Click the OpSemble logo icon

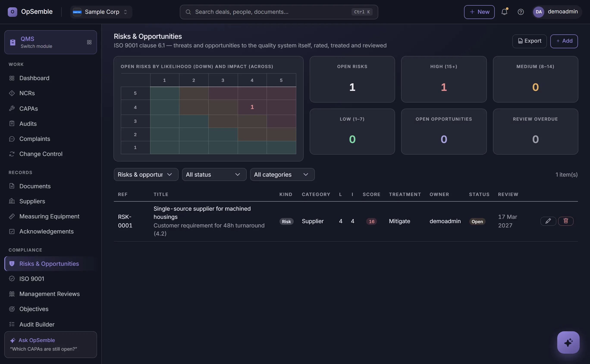(12, 12)
